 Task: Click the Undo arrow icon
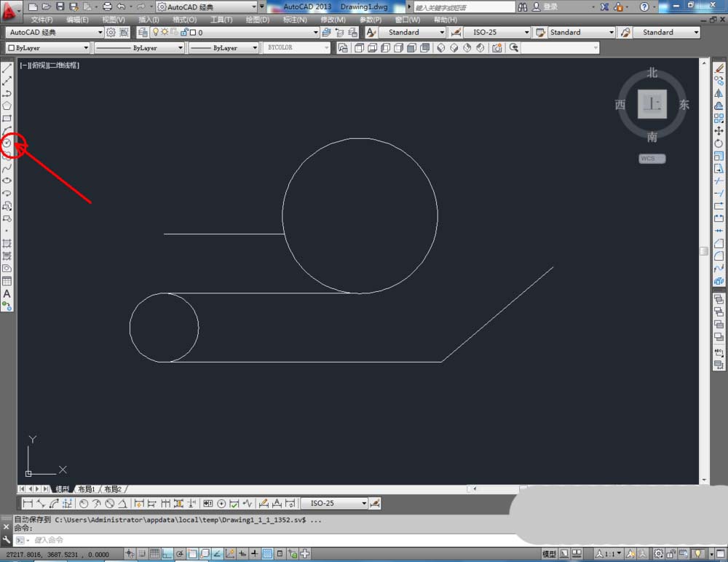pyautogui.click(x=121, y=7)
